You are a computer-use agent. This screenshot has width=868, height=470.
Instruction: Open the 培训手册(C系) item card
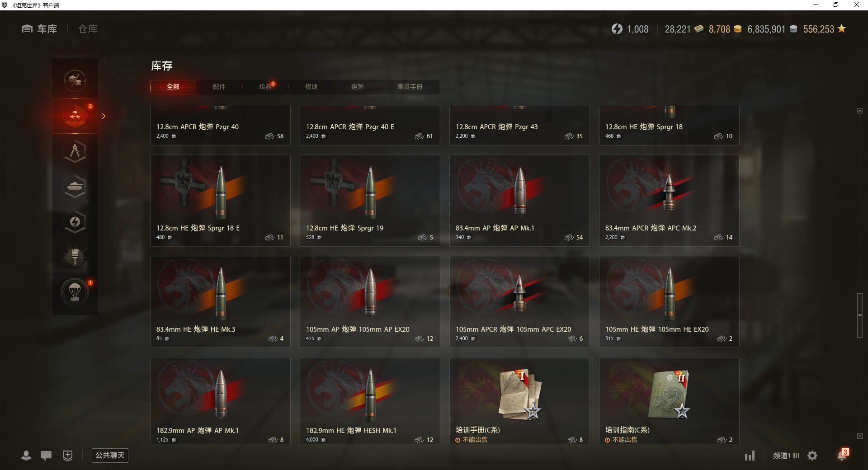tap(519, 400)
